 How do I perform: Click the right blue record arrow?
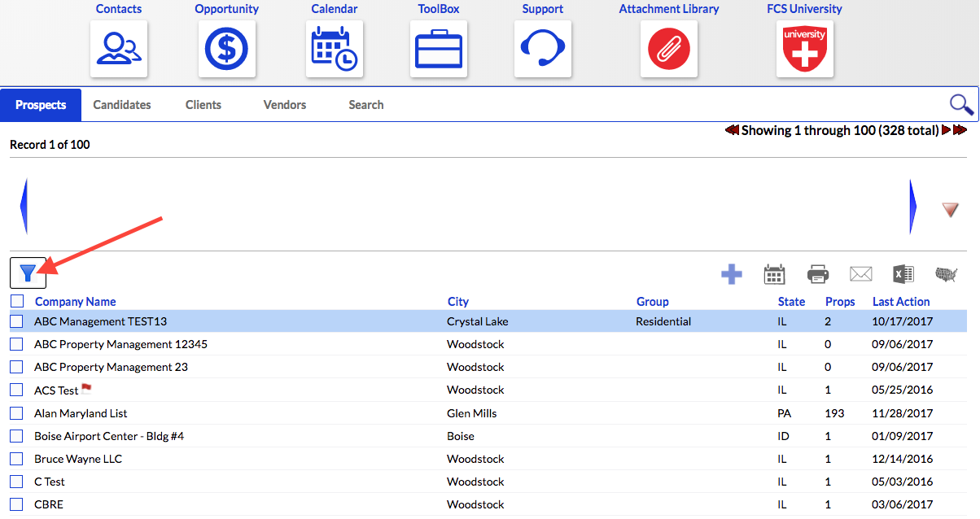913,207
